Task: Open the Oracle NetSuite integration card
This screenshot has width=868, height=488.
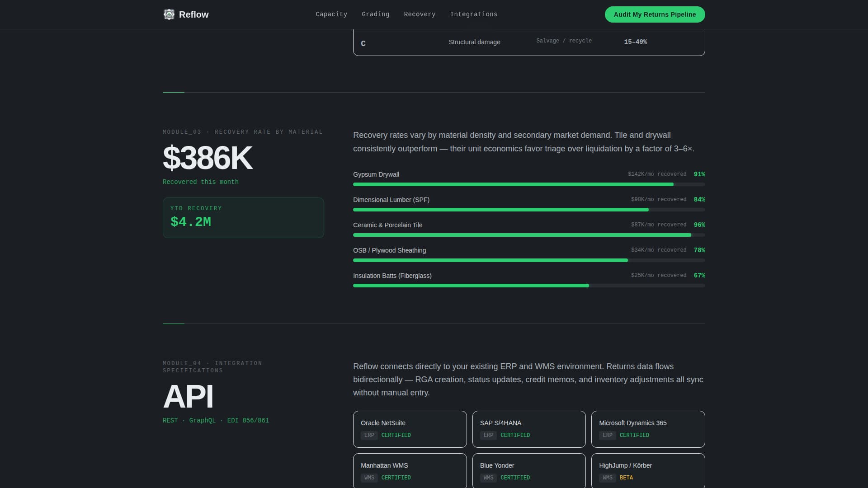Action: coord(410,429)
